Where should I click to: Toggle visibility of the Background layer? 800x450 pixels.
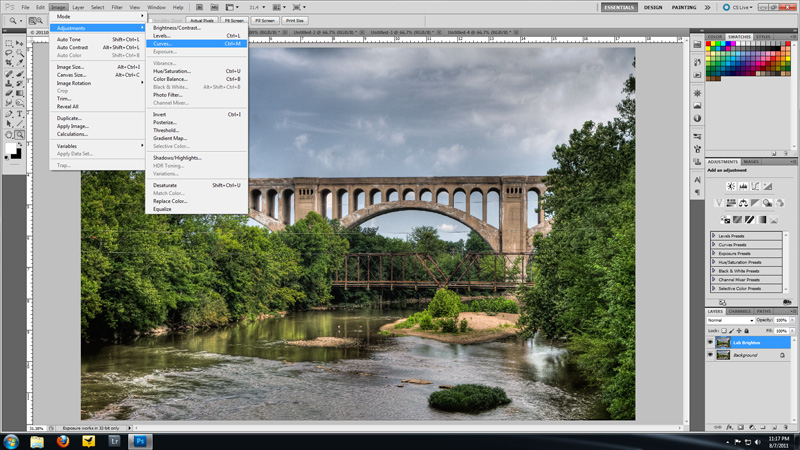click(x=710, y=355)
